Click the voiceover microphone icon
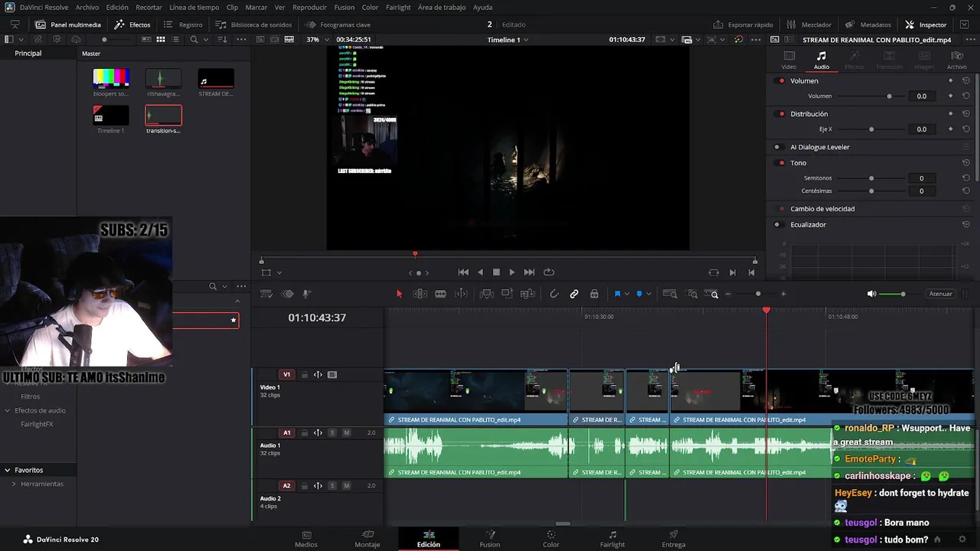 (306, 294)
